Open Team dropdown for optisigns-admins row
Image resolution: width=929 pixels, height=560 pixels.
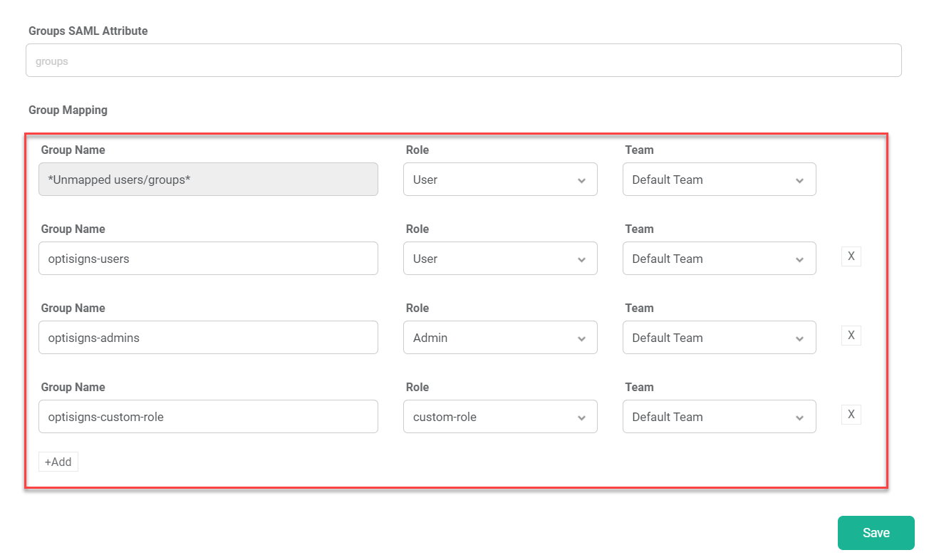(719, 338)
